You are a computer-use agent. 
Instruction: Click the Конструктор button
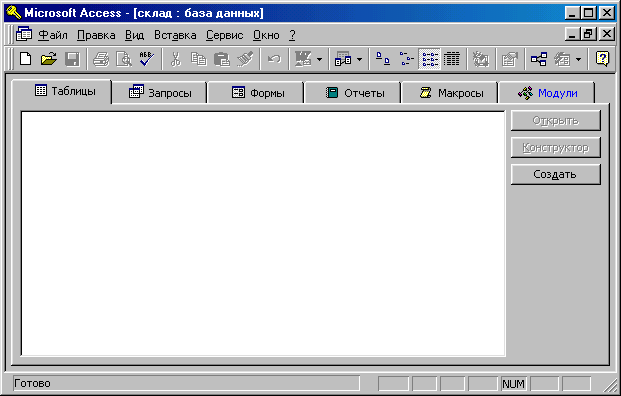coord(556,148)
